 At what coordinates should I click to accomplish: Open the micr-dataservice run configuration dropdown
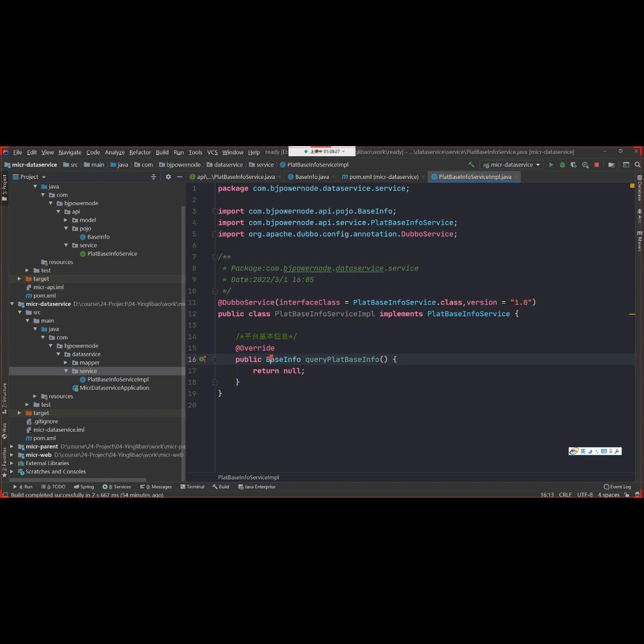tap(512, 165)
